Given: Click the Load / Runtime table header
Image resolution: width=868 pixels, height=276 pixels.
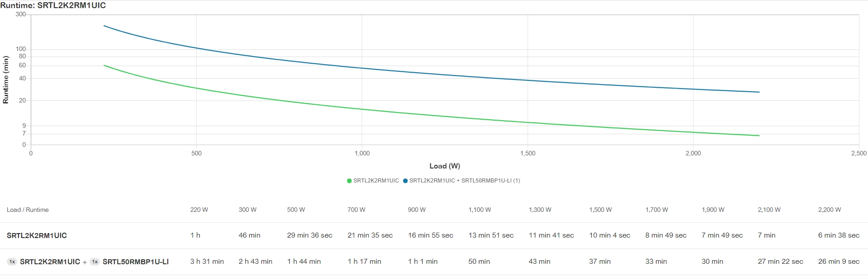Looking at the screenshot, I should pyautogui.click(x=28, y=210).
